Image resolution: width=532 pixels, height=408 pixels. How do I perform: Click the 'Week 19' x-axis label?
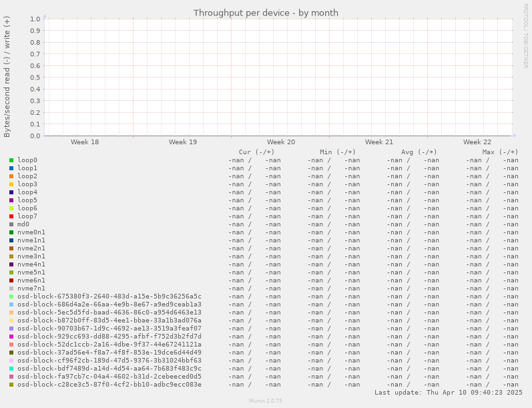click(183, 142)
